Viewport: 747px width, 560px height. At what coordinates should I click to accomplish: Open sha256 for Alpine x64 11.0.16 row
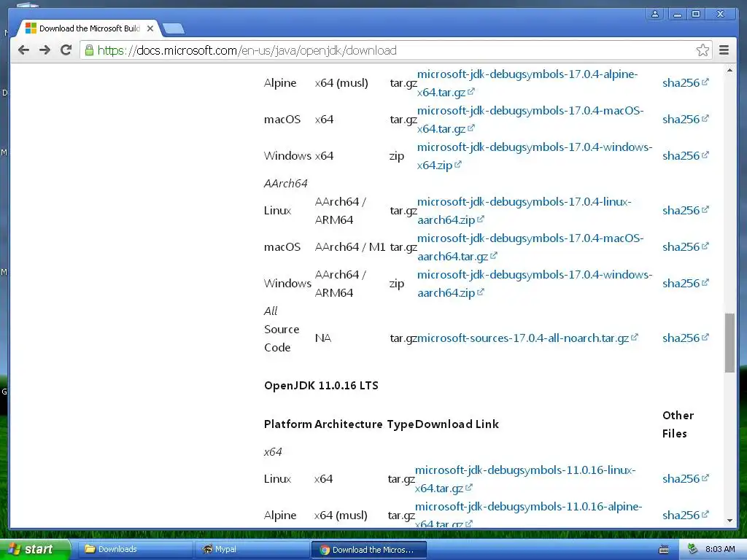coord(686,516)
